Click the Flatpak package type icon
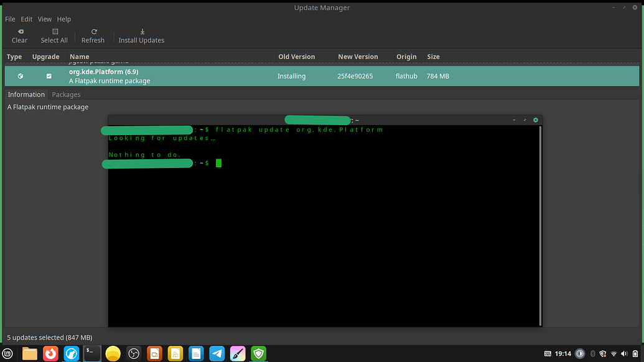Viewport: 644px width, 362px height. click(x=21, y=76)
